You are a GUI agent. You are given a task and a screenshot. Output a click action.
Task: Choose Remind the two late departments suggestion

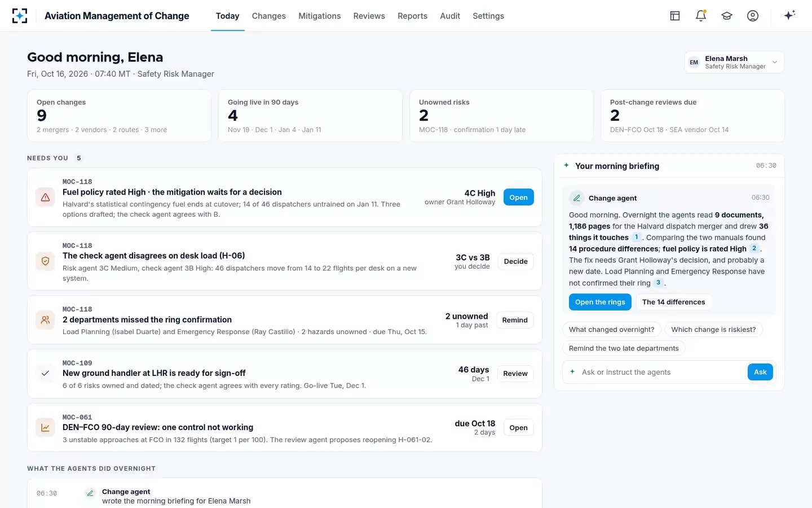click(x=624, y=348)
